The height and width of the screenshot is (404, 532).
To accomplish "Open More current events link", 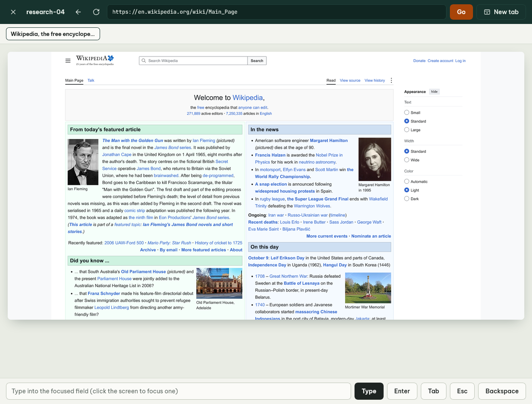I will (x=327, y=236).
